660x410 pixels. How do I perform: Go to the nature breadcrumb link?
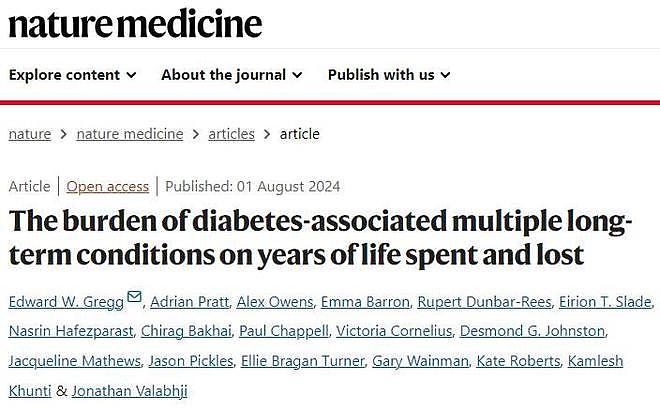point(30,134)
